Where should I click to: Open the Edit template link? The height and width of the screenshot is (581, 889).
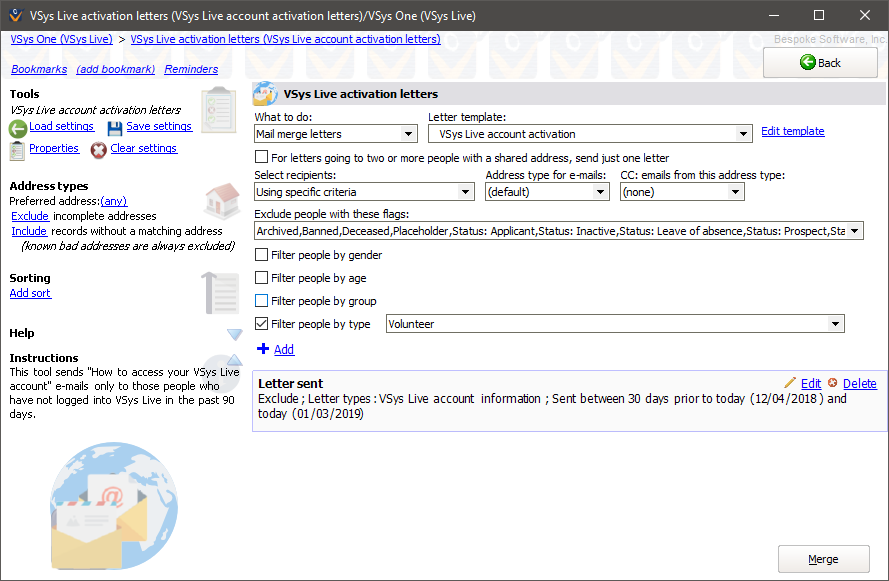(792, 131)
